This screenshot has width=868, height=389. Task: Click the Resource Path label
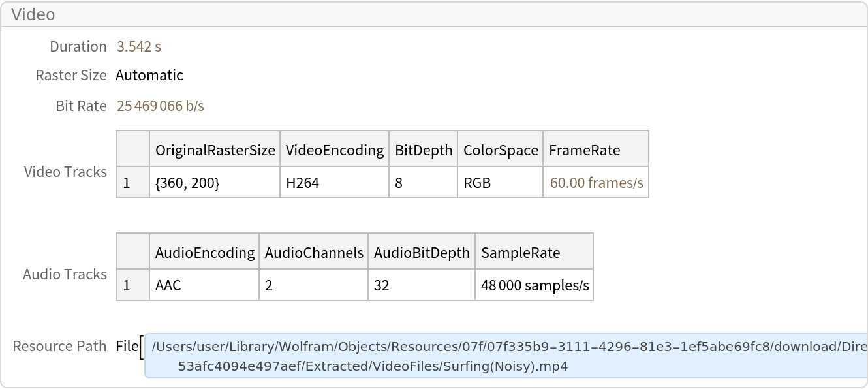click(59, 346)
